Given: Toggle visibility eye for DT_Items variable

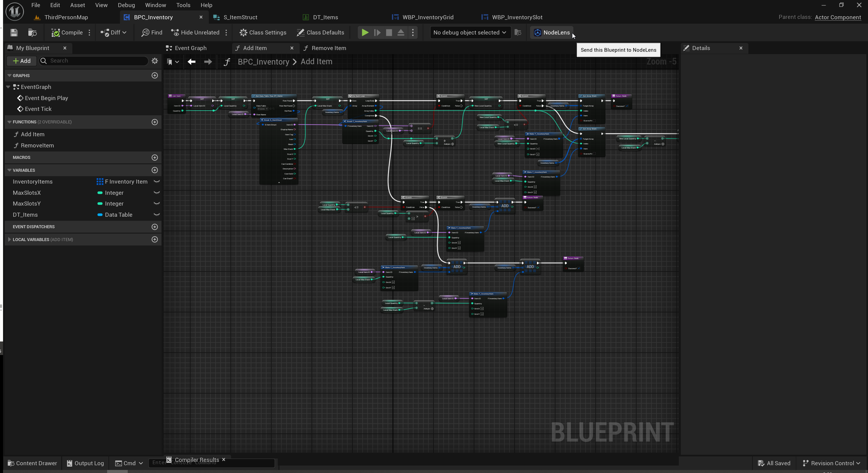Looking at the screenshot, I should 157,215.
